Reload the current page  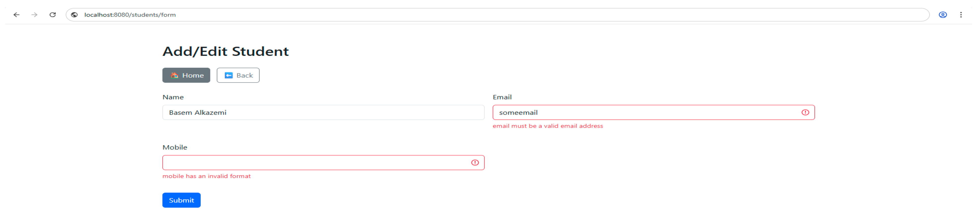coord(53,15)
